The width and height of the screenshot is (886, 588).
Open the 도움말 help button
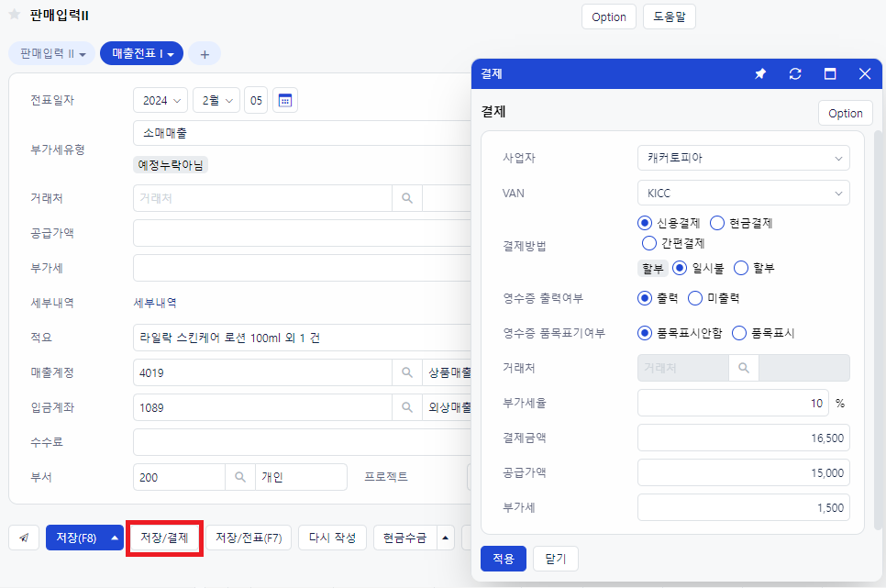(669, 17)
